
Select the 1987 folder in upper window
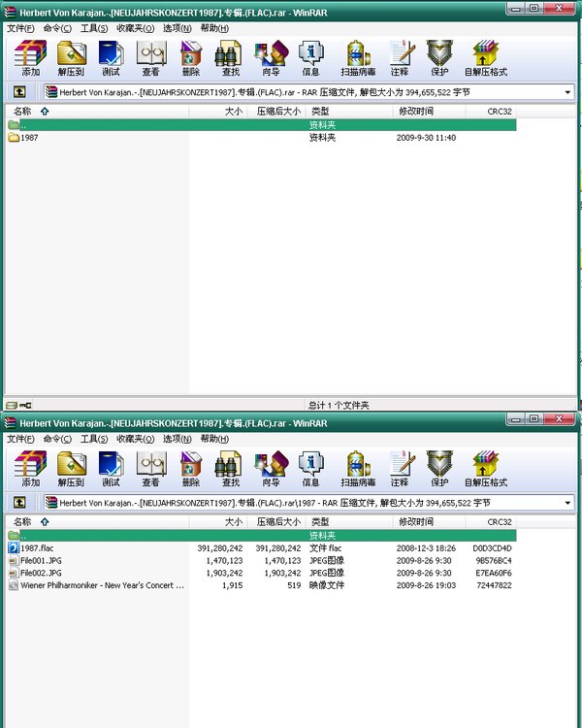[x=23, y=138]
